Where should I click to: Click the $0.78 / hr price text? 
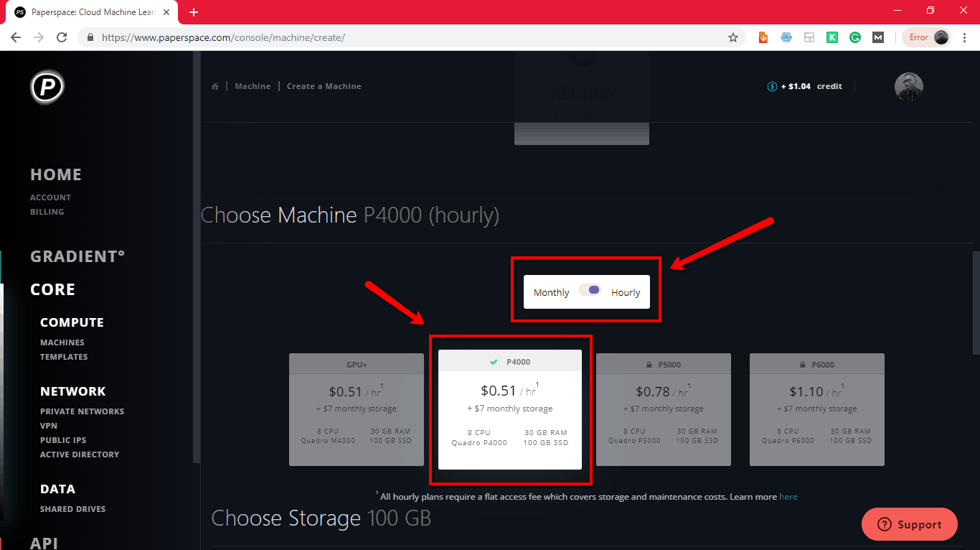(x=662, y=392)
